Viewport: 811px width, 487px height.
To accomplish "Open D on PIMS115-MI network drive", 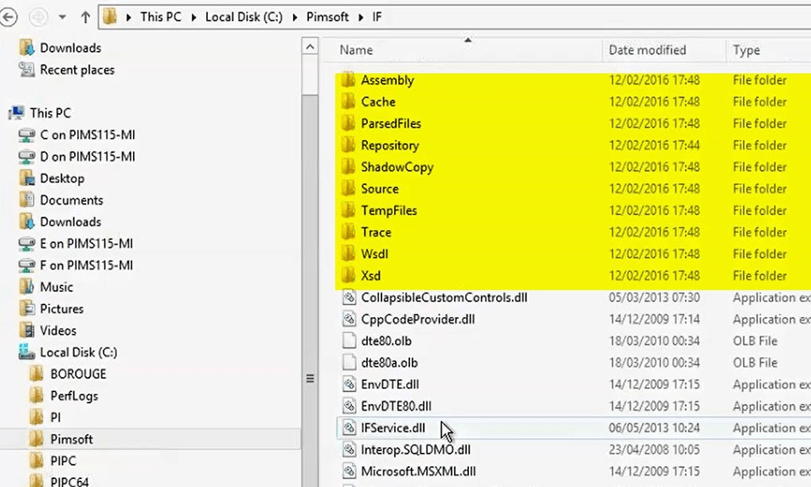I will [87, 157].
